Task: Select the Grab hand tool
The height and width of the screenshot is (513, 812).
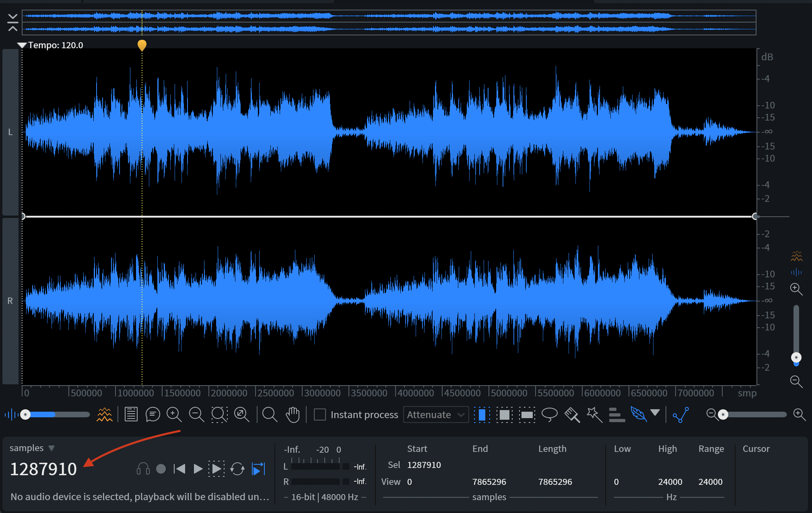Action: click(293, 415)
